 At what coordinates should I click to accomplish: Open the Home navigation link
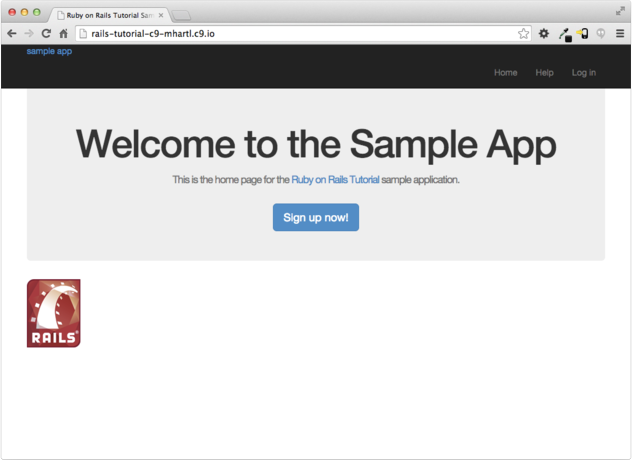pyautogui.click(x=505, y=73)
